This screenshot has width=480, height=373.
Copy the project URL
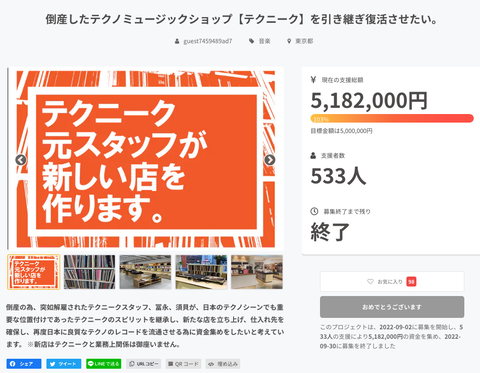(144, 364)
